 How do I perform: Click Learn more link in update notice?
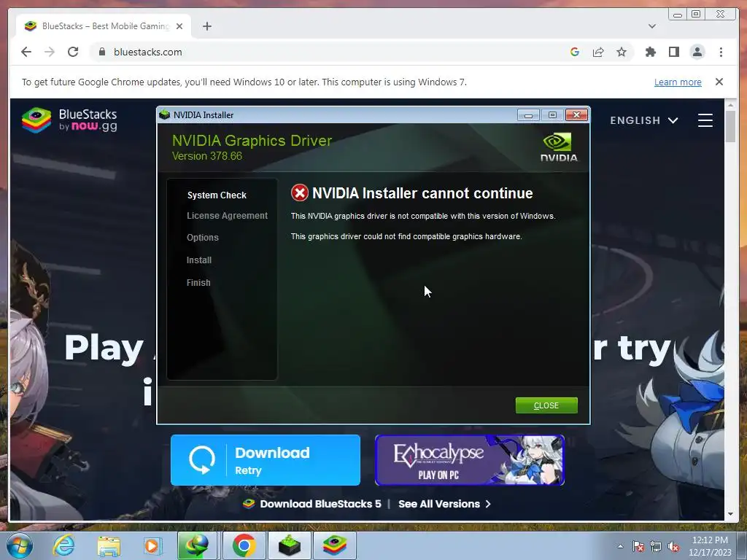(678, 82)
